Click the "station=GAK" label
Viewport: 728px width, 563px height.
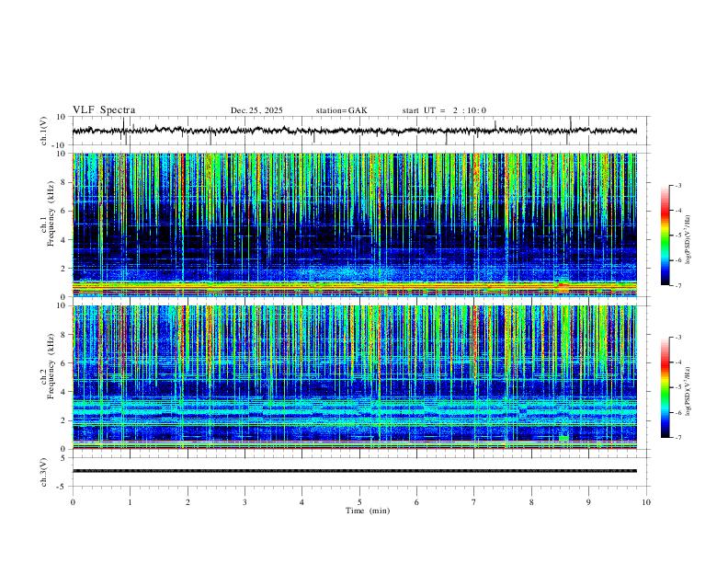tap(342, 110)
